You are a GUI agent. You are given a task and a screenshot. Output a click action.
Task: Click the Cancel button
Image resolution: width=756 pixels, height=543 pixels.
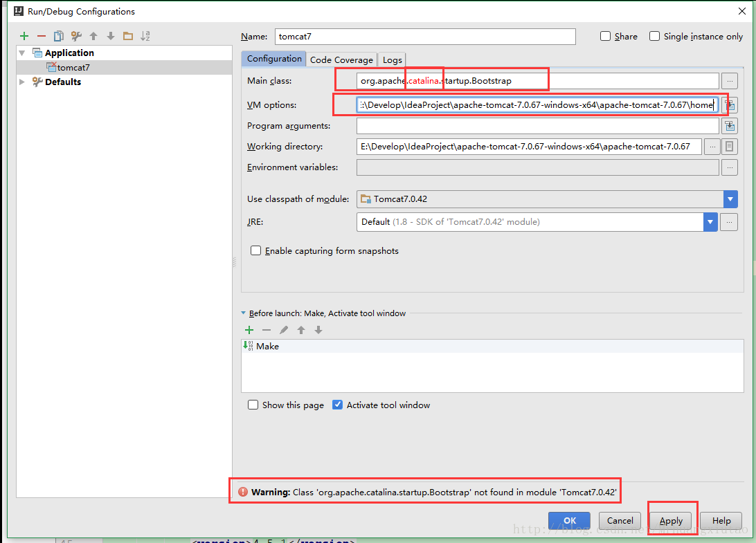[620, 520]
